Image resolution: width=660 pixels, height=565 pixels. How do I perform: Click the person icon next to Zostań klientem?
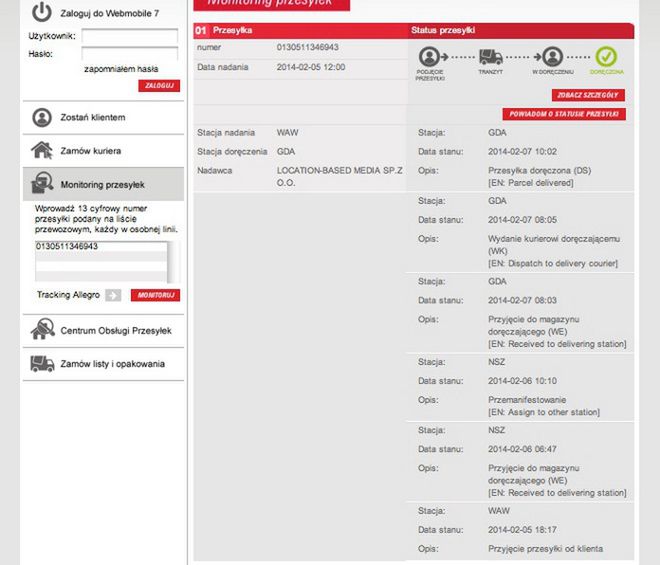[42, 117]
